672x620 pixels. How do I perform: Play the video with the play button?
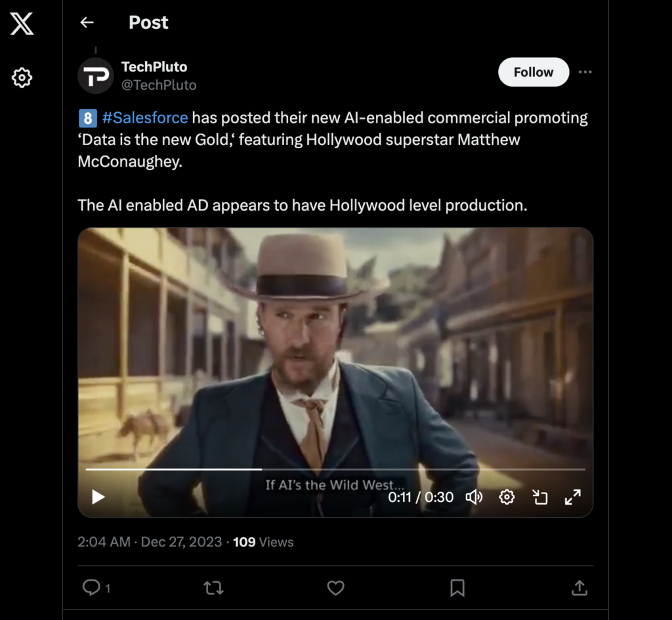pos(98,497)
